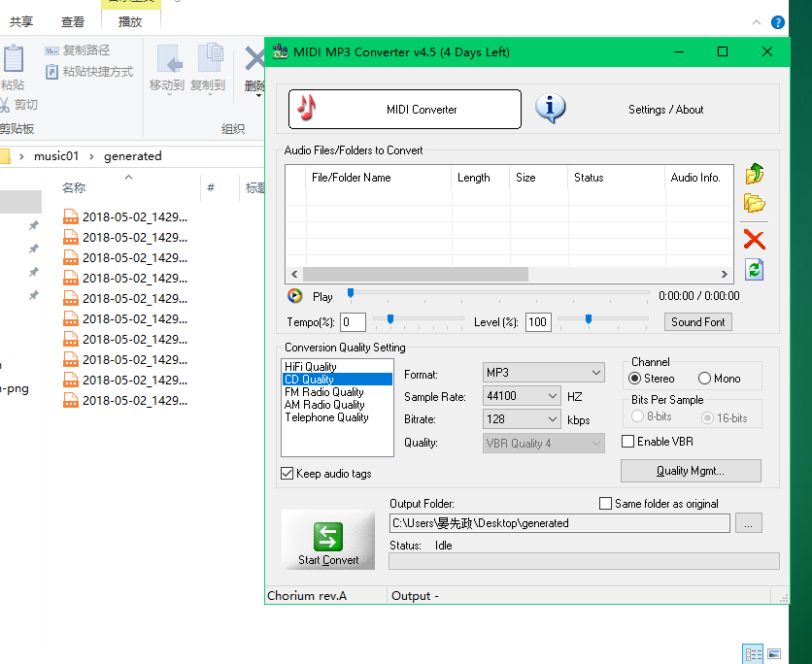Click the generated breadcrumb in Explorer
812x664 pixels.
click(132, 156)
